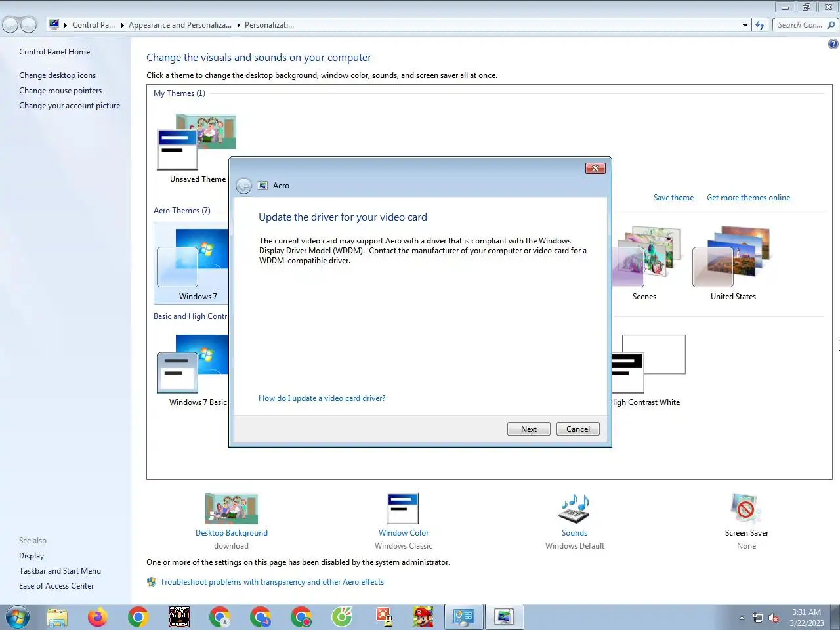
Task: Click the Aero dialog back arrow
Action: click(x=243, y=186)
